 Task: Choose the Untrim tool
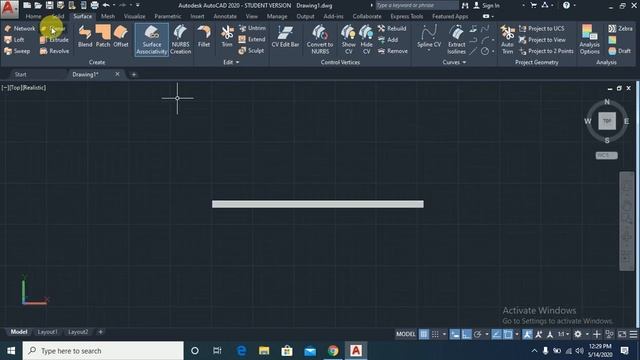252,28
